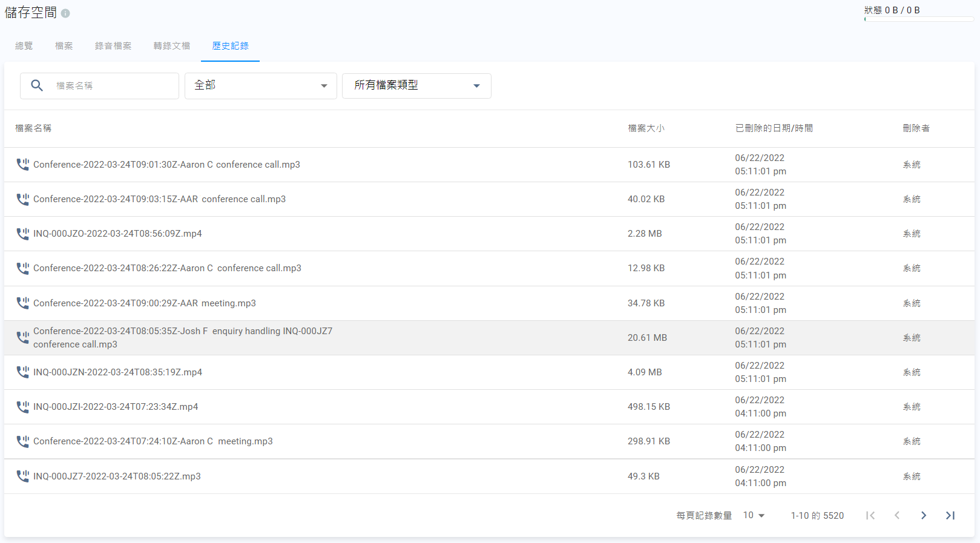980x543 pixels.
Task: Switch to the 總覽 tab
Action: tap(24, 46)
